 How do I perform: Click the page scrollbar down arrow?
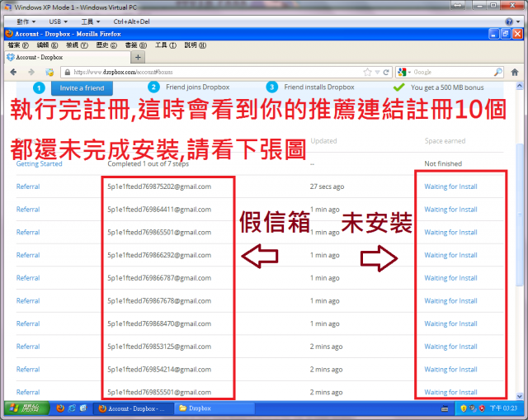(x=519, y=396)
